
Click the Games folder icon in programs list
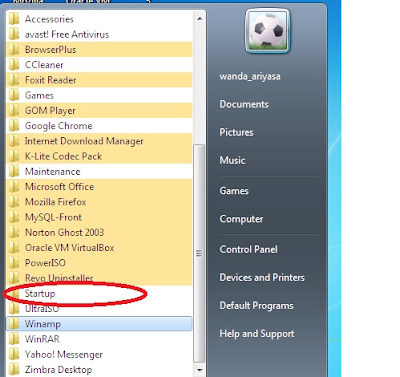[14, 95]
